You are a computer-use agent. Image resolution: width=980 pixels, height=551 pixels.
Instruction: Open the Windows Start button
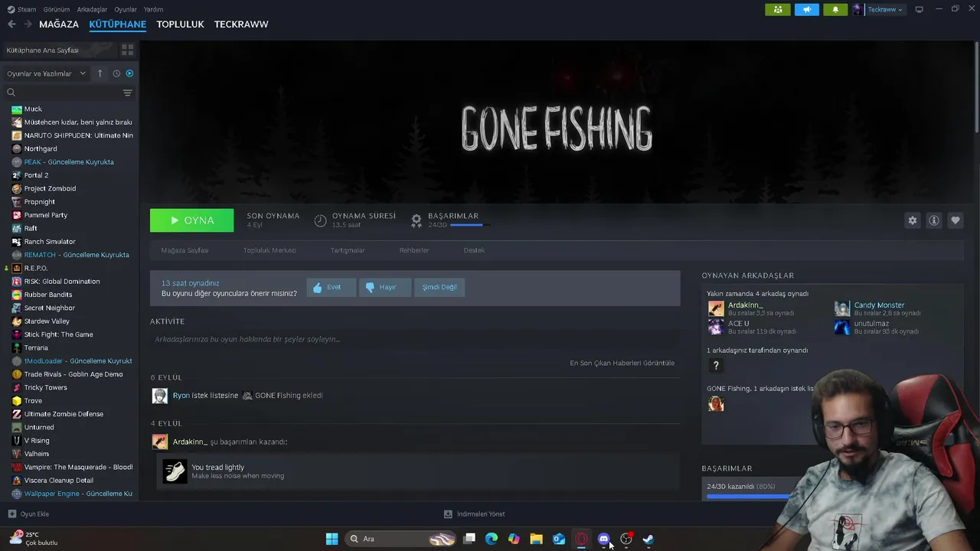coord(332,539)
